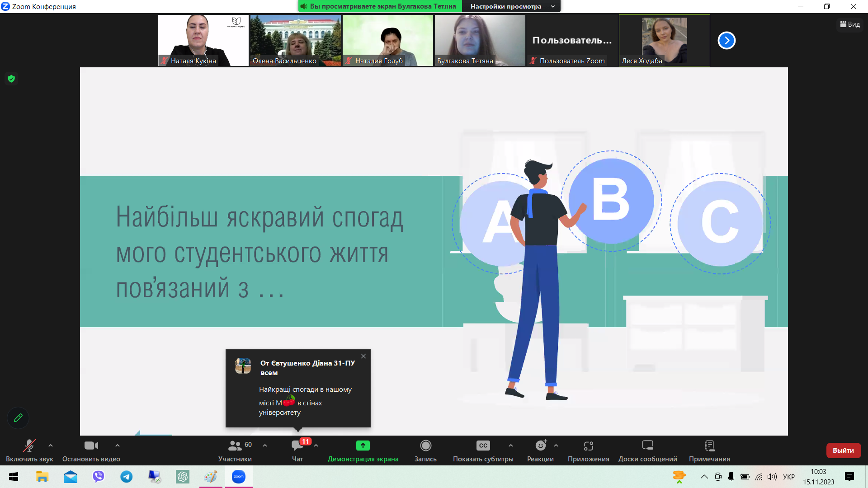Open the Notes toolbar icon

coord(709,446)
